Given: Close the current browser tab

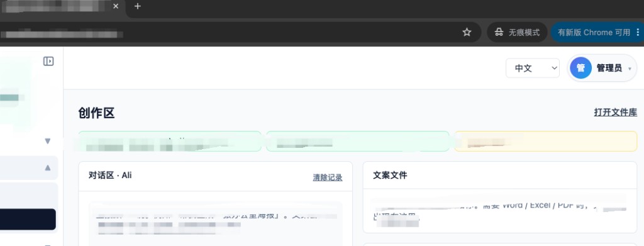Looking at the screenshot, I should click(x=116, y=6).
